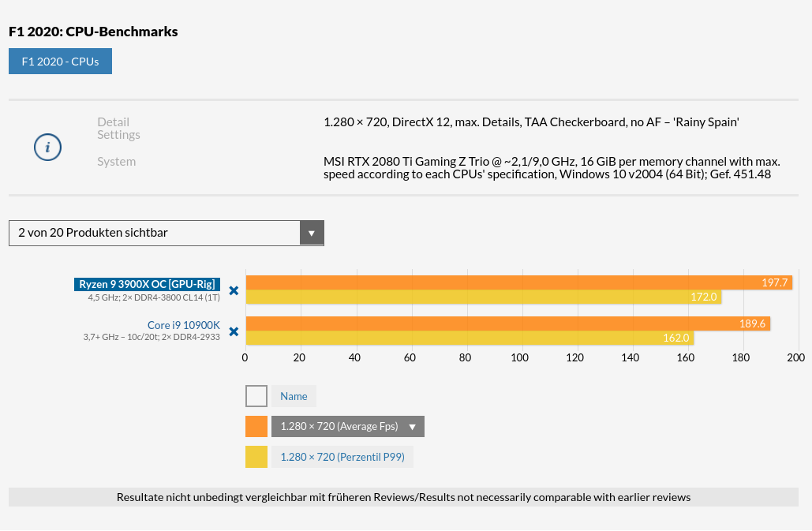Image resolution: width=812 pixels, height=531 pixels.
Task: Remove Ryzen 9 3900X OC entry
Action: [x=234, y=291]
